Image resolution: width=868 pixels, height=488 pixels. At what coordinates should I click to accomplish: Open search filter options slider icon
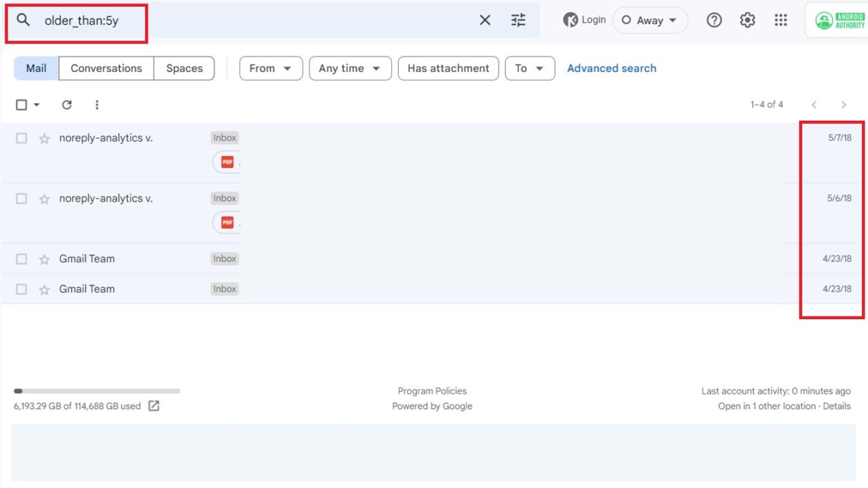coord(518,20)
